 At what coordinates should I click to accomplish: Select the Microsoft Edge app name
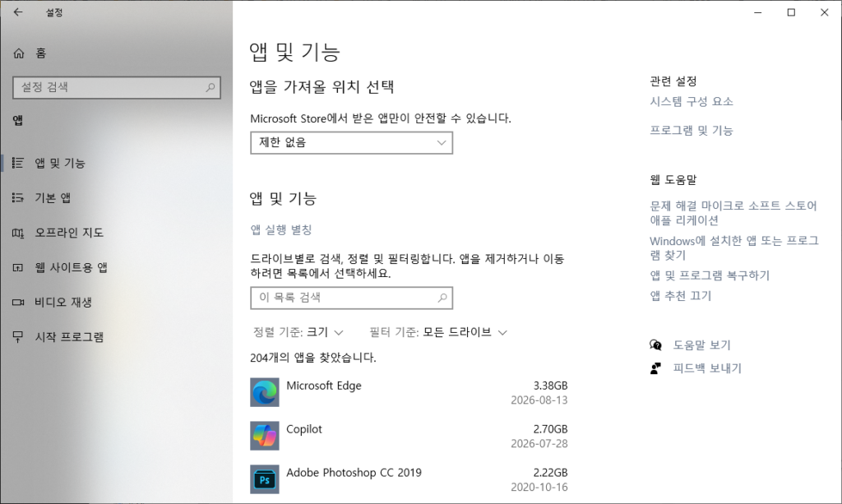tap(324, 386)
